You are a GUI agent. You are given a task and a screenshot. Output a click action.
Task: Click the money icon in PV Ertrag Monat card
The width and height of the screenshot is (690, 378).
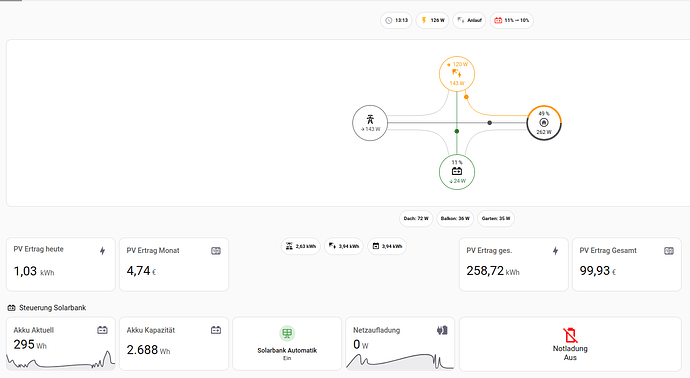point(216,251)
